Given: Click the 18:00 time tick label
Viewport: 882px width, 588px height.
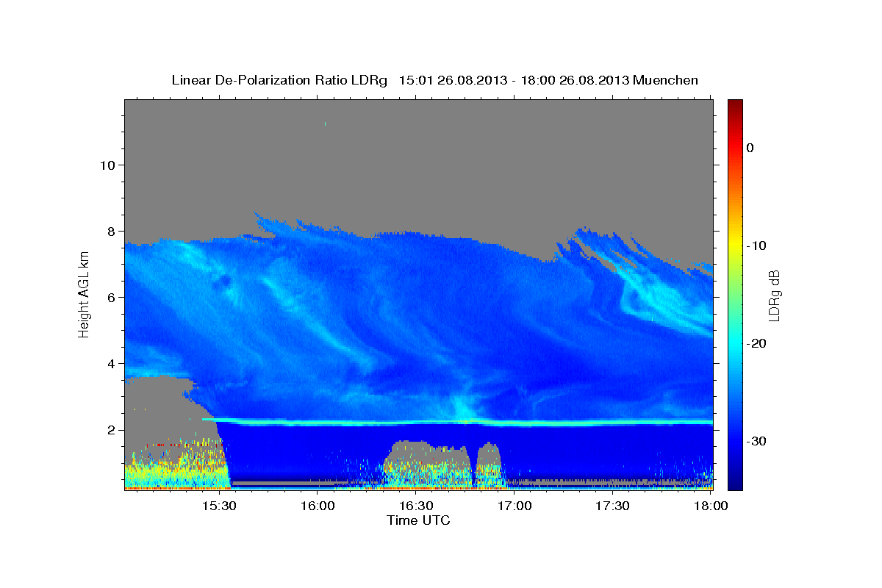Looking at the screenshot, I should tap(711, 506).
